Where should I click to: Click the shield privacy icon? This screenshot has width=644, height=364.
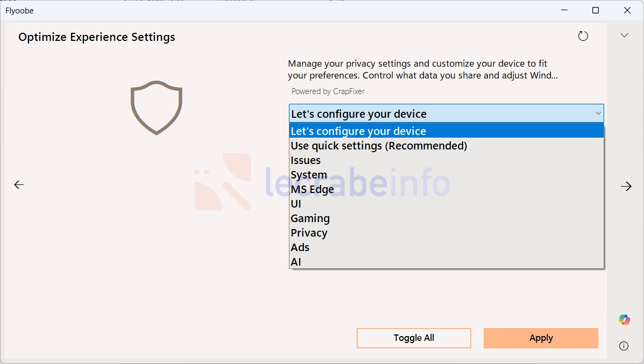tap(157, 108)
